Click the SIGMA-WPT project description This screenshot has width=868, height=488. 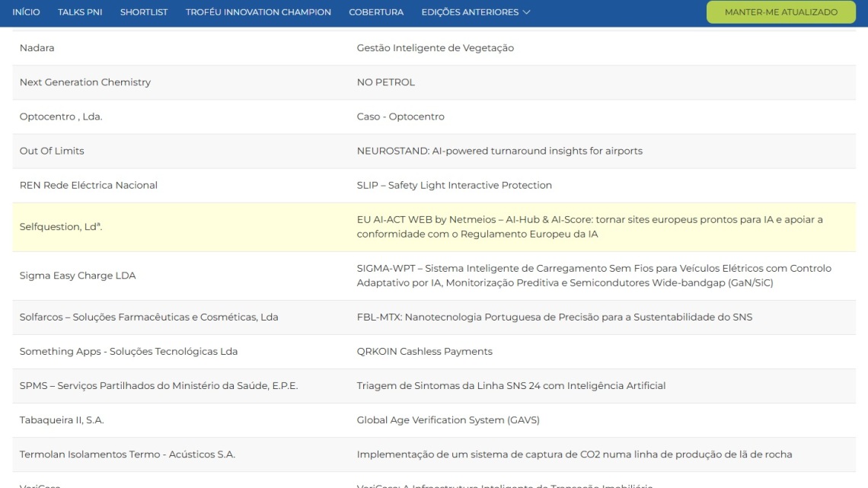(x=594, y=276)
